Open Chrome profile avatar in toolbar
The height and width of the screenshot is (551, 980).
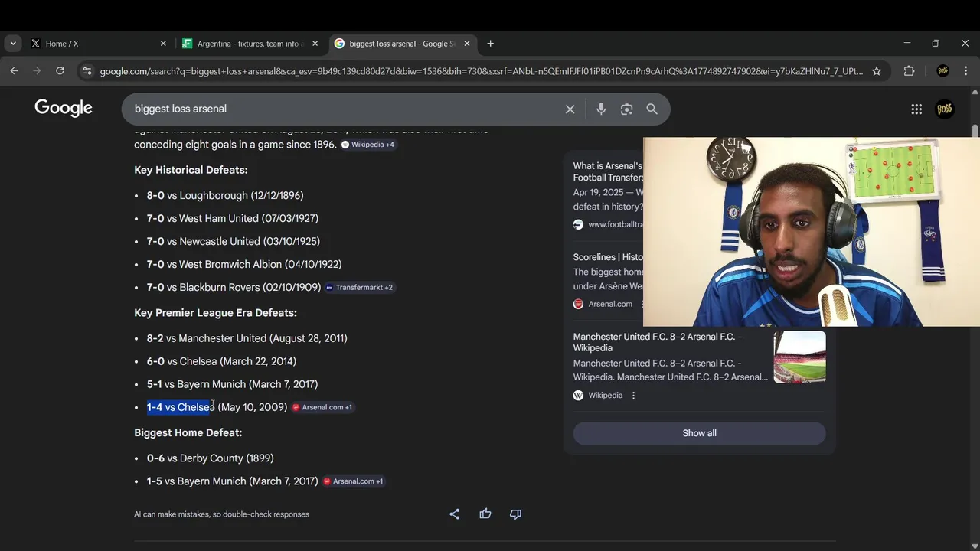(x=943, y=71)
